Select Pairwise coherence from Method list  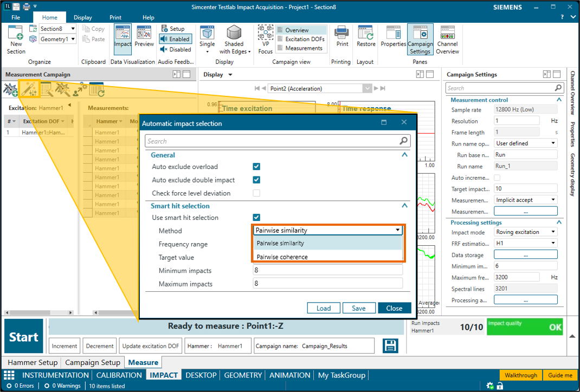tap(282, 257)
